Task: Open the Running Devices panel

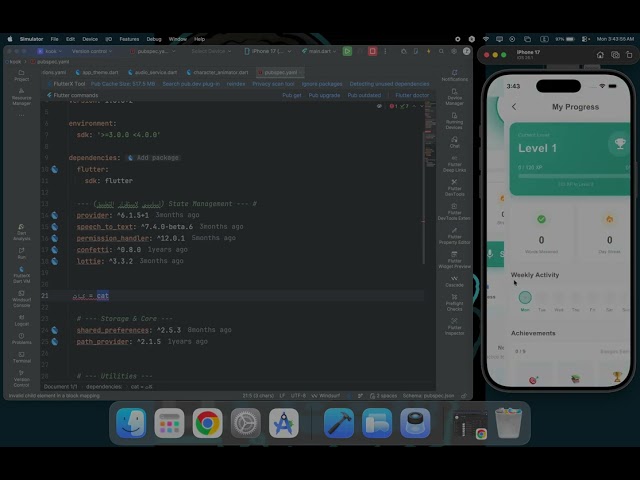Action: (454, 121)
